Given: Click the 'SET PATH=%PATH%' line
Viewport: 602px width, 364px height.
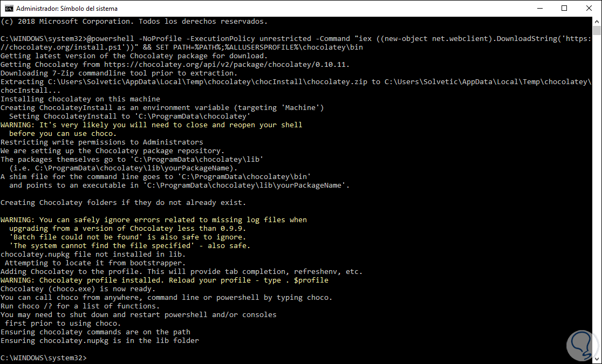Looking at the screenshot, I should click(182, 47).
